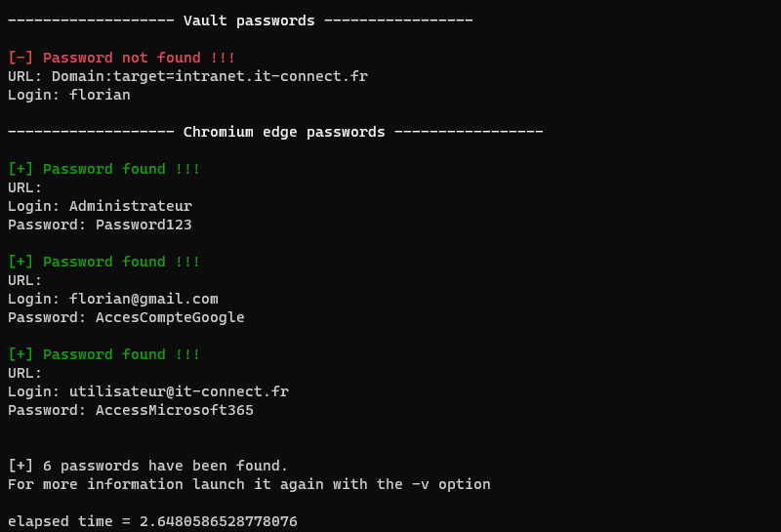Image resolution: width=781 pixels, height=532 pixels.
Task: Select the florian@gmail.com login
Action: point(144,299)
